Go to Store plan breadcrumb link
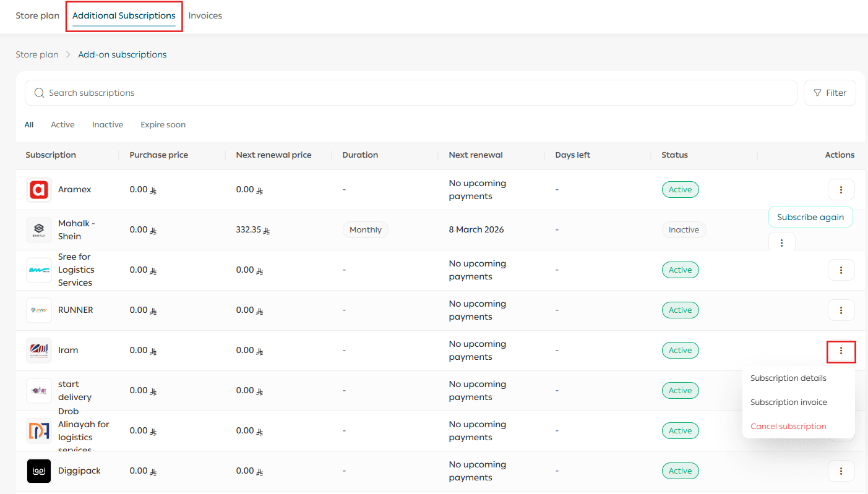 point(37,54)
